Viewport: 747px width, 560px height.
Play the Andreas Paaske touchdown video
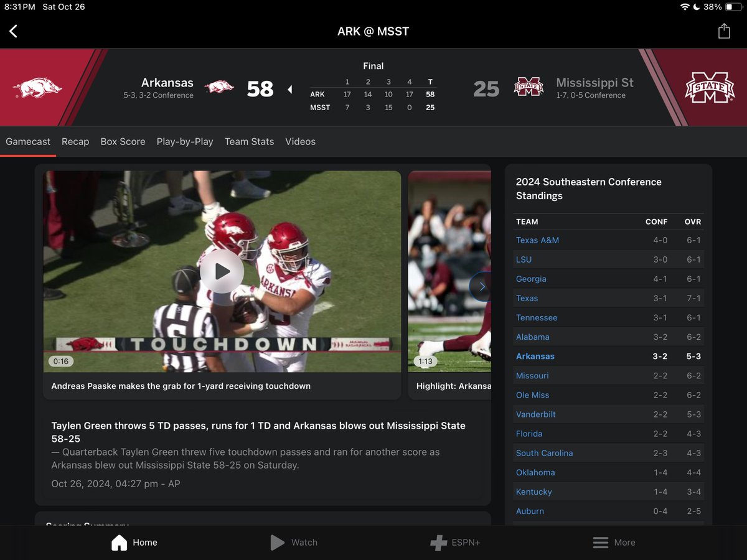pos(222,271)
